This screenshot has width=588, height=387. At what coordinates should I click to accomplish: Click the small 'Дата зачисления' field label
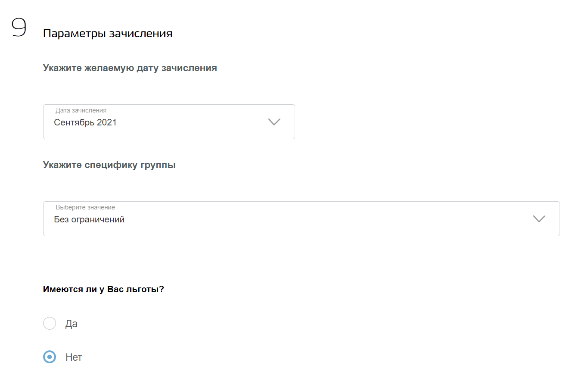(81, 110)
